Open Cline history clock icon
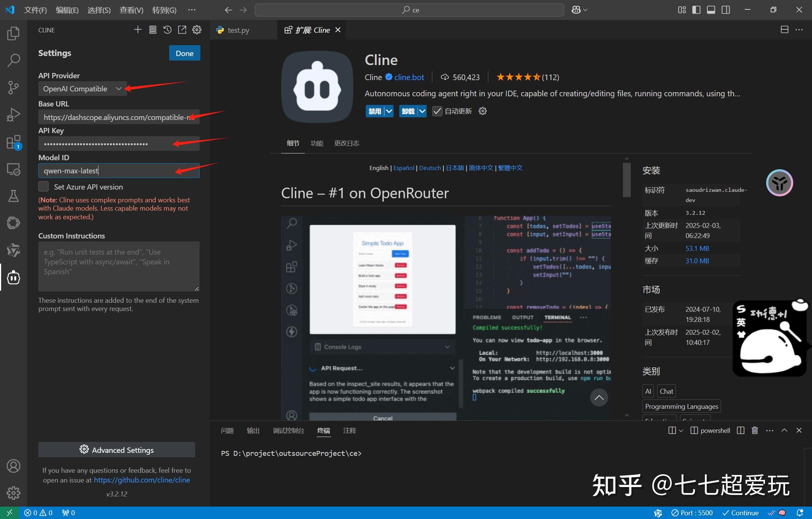The image size is (812, 519). tap(167, 30)
